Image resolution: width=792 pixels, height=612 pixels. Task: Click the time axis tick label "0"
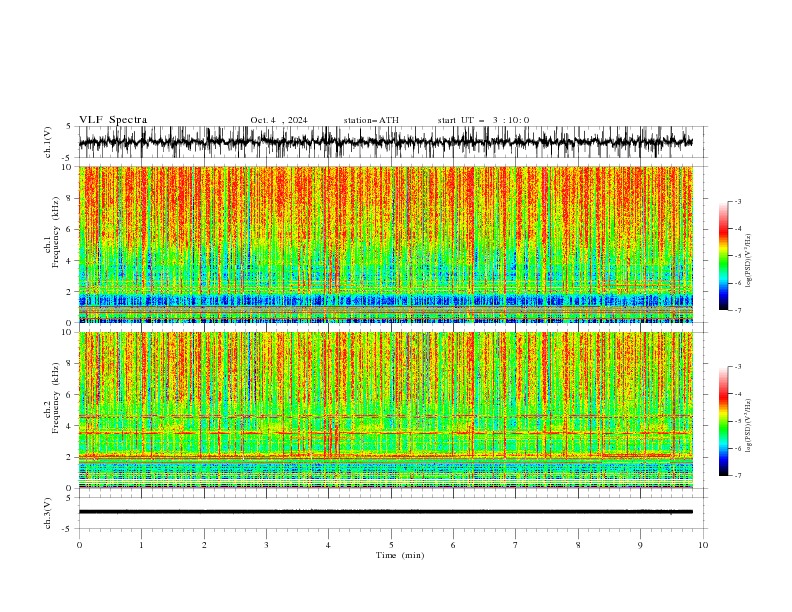point(79,545)
